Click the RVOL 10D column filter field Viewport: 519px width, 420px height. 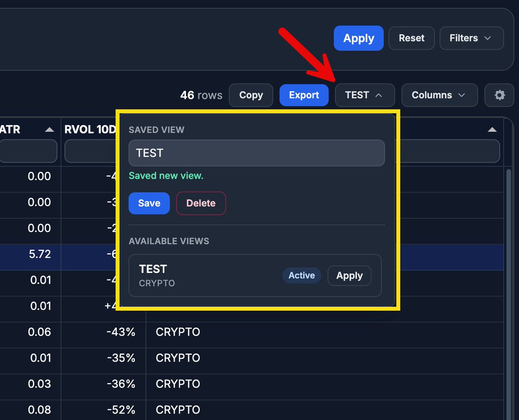point(90,151)
